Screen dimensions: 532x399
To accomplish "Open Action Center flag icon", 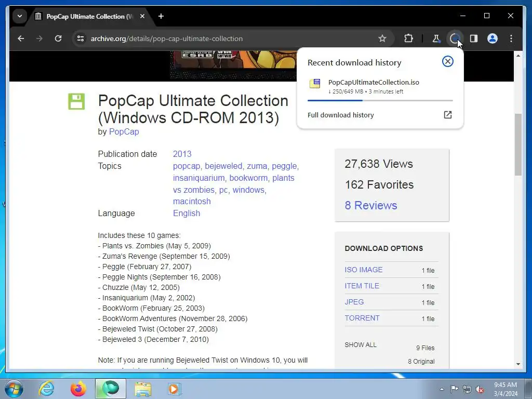I will (454, 389).
